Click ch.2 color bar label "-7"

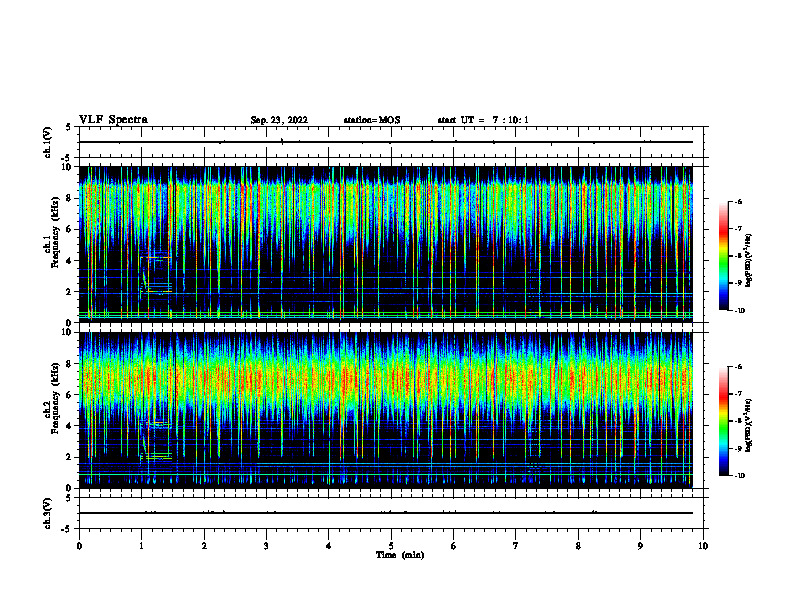tap(738, 394)
